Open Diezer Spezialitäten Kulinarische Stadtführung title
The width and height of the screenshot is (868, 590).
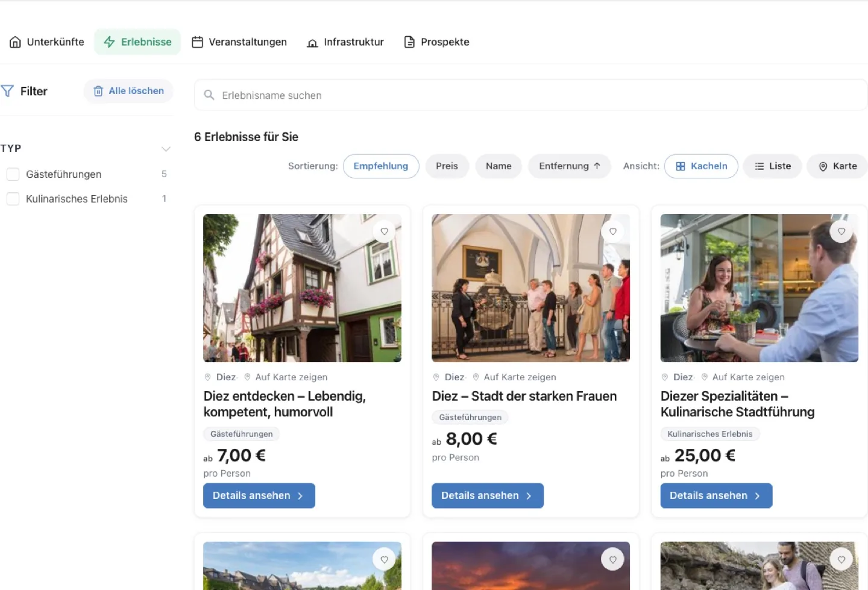[x=737, y=404]
